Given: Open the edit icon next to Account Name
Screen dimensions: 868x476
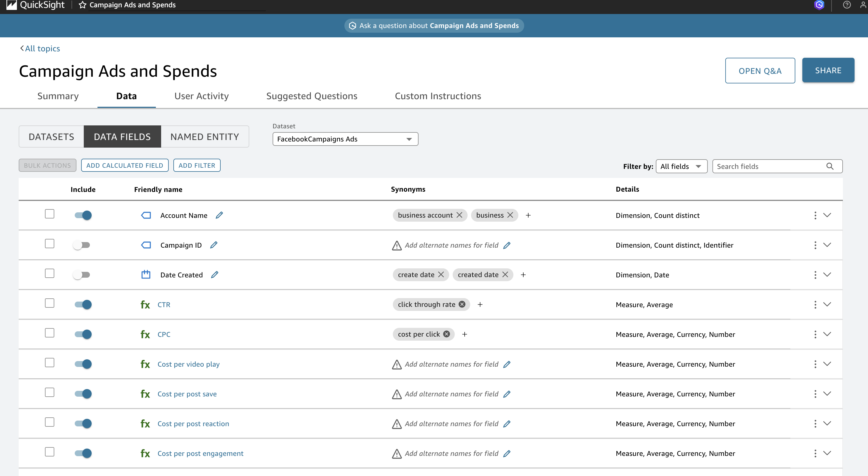Looking at the screenshot, I should pos(220,215).
